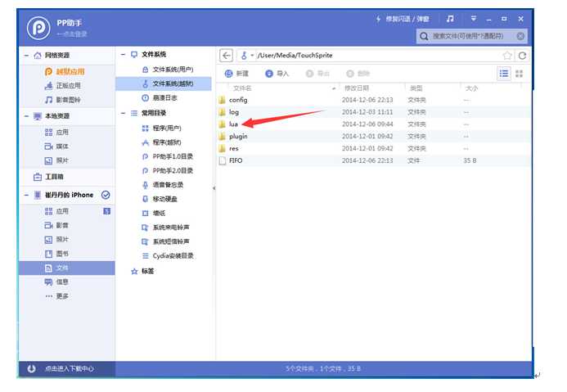Click the 应用 update count badge
Image resolution: width=567 pixels, height=392 pixels.
click(106, 211)
